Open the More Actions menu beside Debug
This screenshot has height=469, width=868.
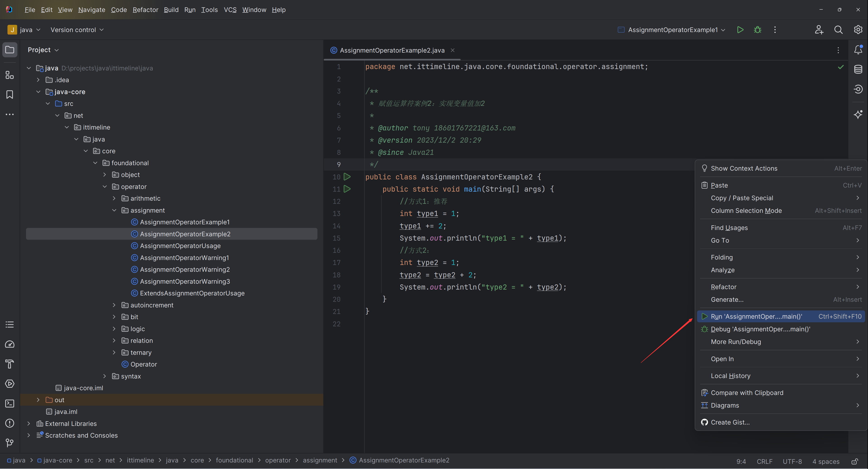[775, 30]
